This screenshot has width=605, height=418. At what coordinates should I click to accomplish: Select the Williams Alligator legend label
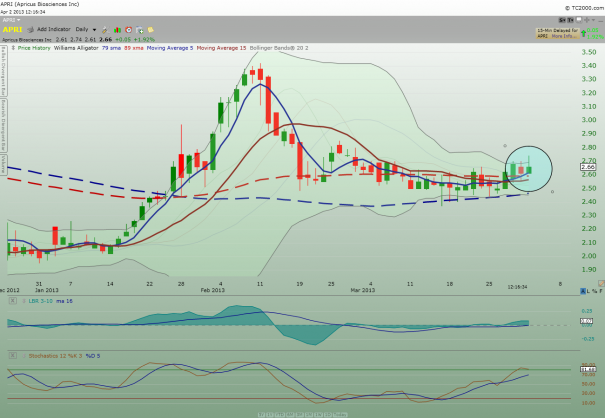tap(76, 48)
